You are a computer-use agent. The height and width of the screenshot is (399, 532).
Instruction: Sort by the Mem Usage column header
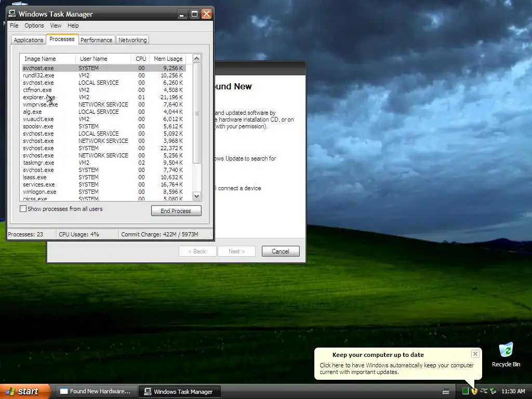click(x=168, y=59)
